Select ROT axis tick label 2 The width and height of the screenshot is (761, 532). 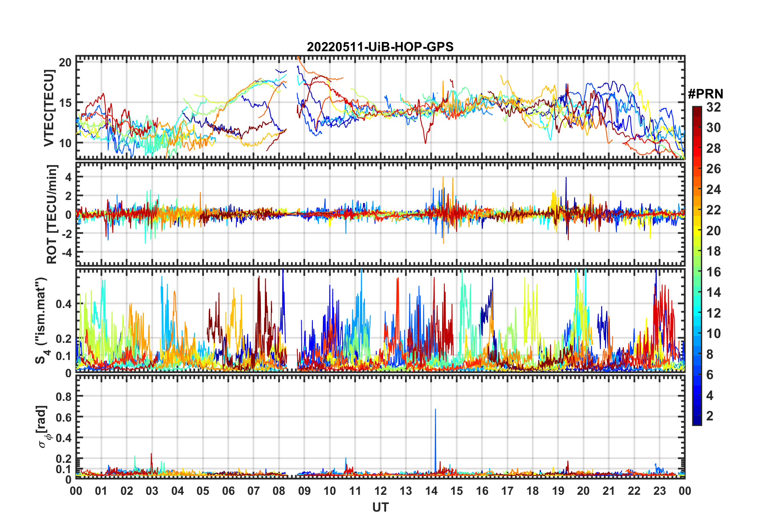[69, 196]
